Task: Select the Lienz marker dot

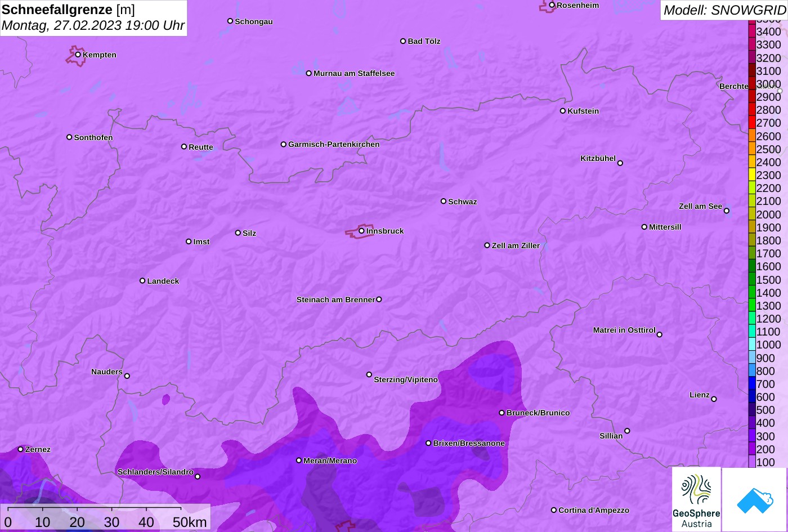Action: [714, 399]
